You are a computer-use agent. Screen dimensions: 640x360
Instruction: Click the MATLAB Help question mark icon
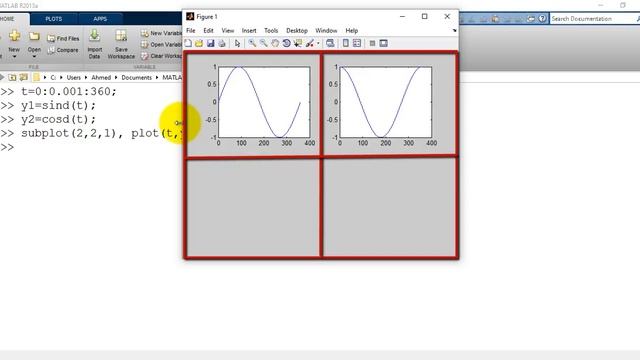(542, 19)
